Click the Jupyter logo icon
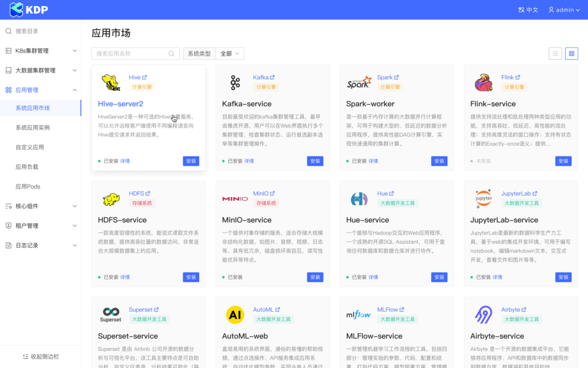This screenshot has width=588, height=368. (483, 198)
